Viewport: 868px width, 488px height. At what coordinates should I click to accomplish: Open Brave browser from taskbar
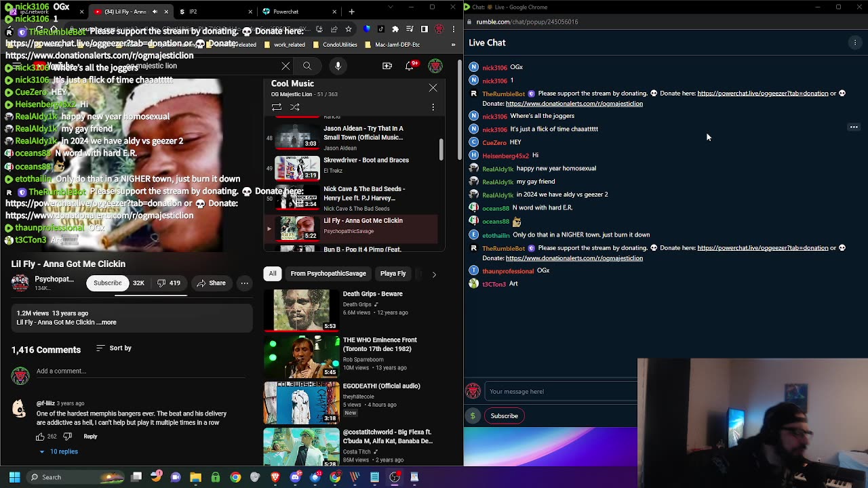point(275,477)
